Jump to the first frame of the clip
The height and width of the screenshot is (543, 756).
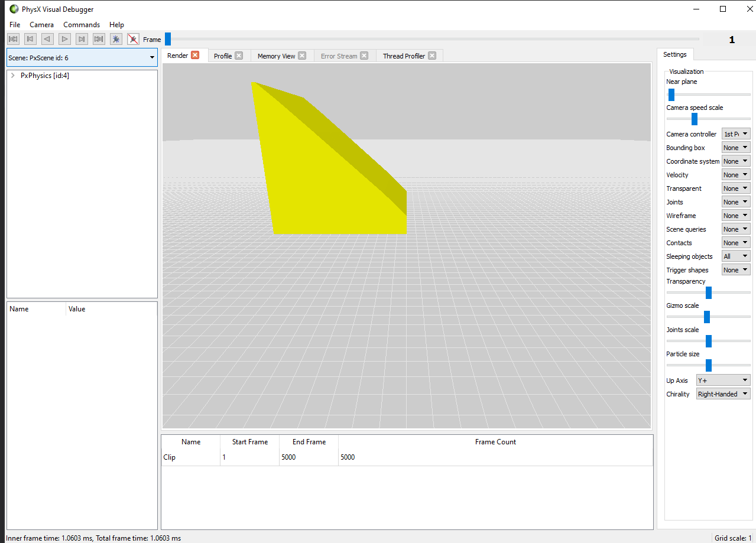[x=13, y=39]
